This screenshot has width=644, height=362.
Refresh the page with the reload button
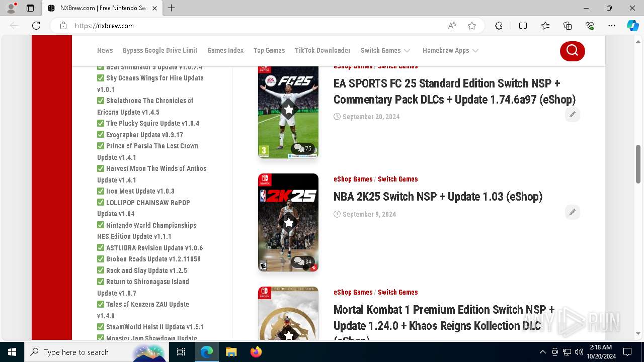36,26
